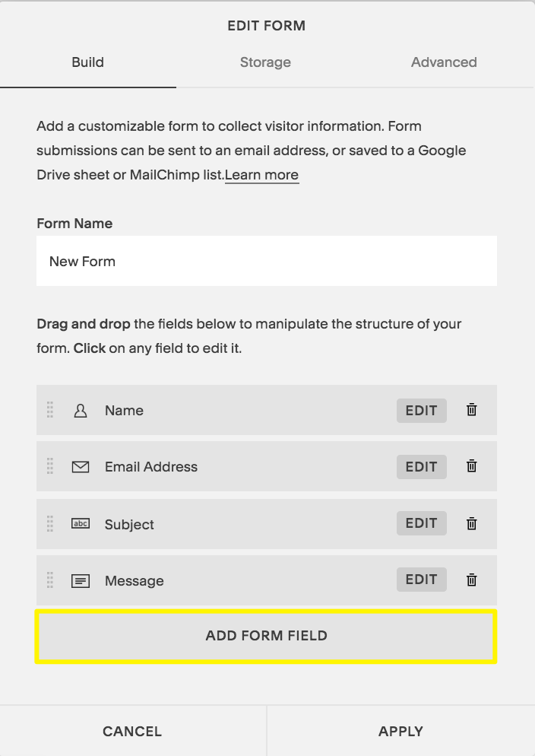Click ADD FORM FIELD button
The image size is (535, 756).
coord(266,636)
